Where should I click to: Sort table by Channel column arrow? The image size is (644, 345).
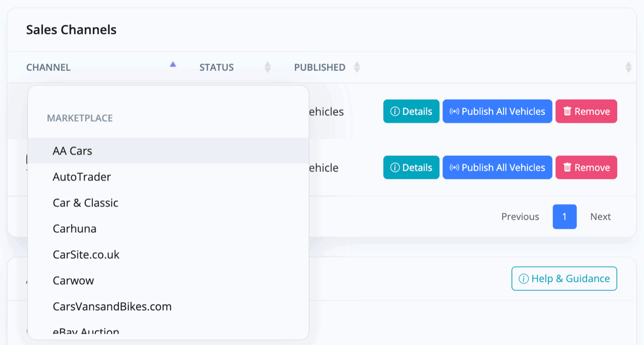pos(173,65)
